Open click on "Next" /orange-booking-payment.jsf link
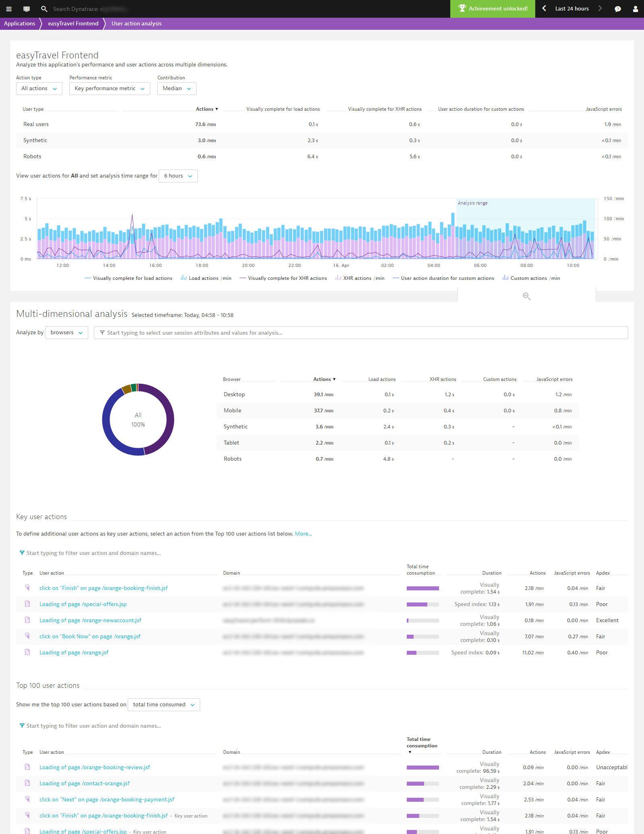This screenshot has width=644, height=834. pyautogui.click(x=107, y=799)
